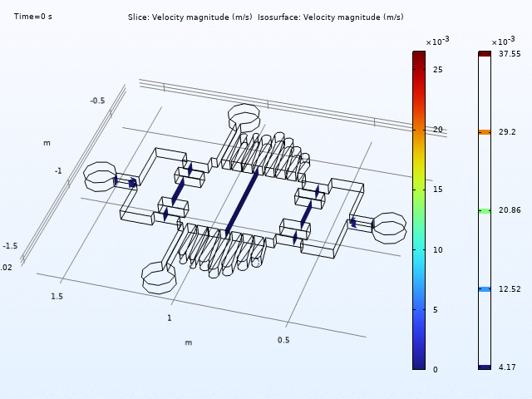Select the bottom circular port of the geometry

(x=159, y=277)
